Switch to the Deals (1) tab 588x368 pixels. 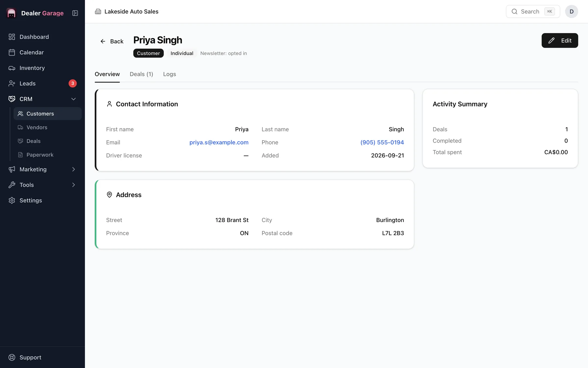(141, 74)
